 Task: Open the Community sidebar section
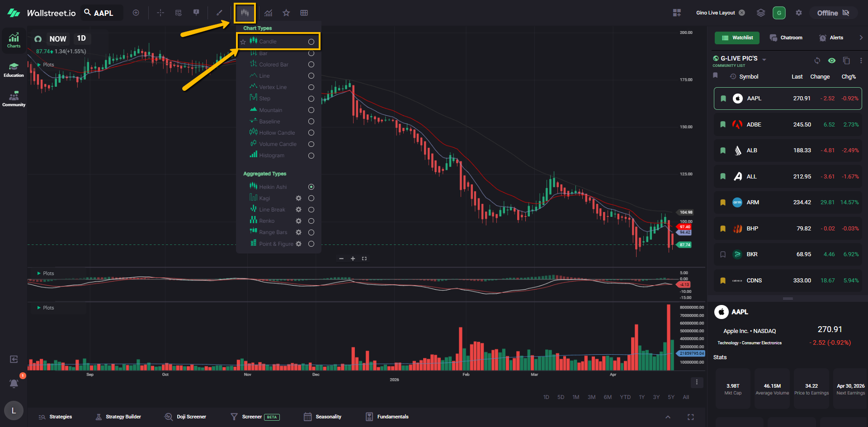click(14, 99)
